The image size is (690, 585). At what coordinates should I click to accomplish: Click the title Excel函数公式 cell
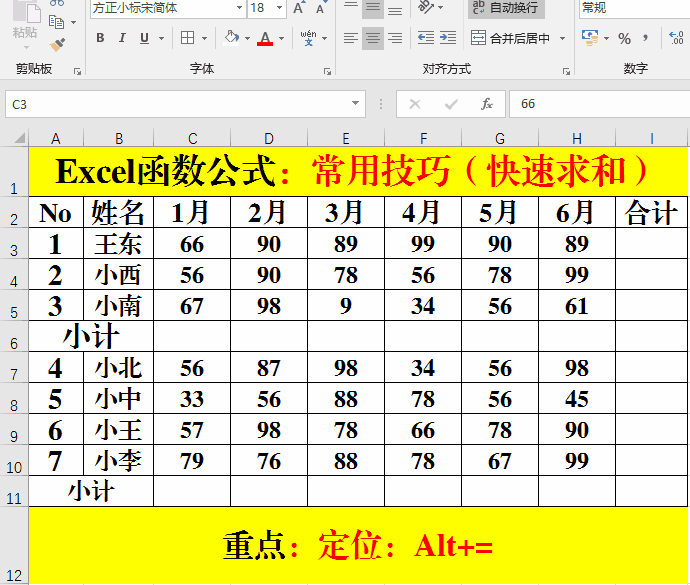coord(358,172)
